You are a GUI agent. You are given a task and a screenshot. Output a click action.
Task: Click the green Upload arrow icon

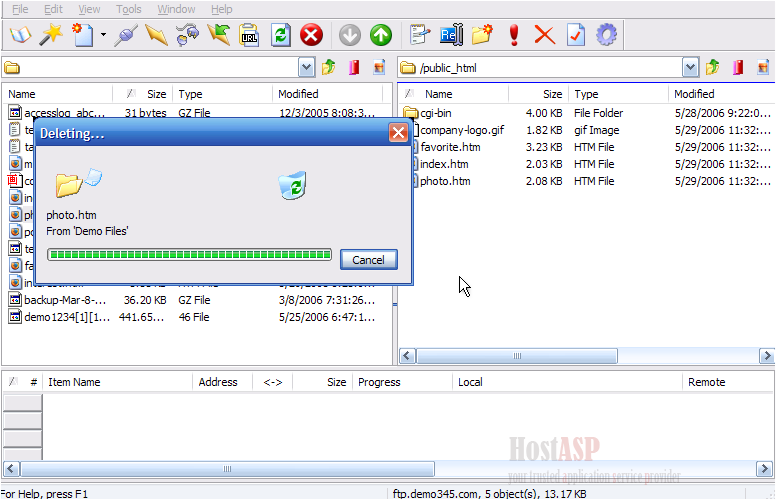tap(381, 35)
